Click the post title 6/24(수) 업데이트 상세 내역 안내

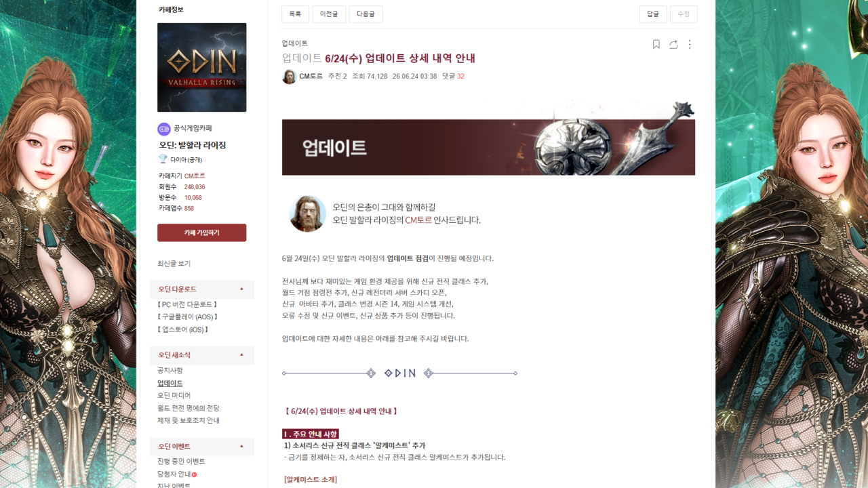pyautogui.click(x=400, y=58)
